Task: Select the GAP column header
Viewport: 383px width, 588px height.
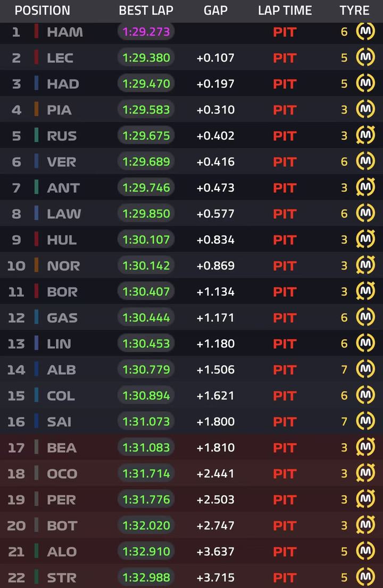Action: click(215, 11)
